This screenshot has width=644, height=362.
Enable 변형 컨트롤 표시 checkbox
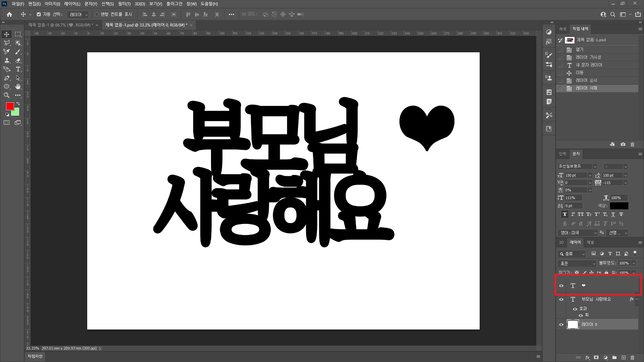pyautogui.click(x=97, y=14)
